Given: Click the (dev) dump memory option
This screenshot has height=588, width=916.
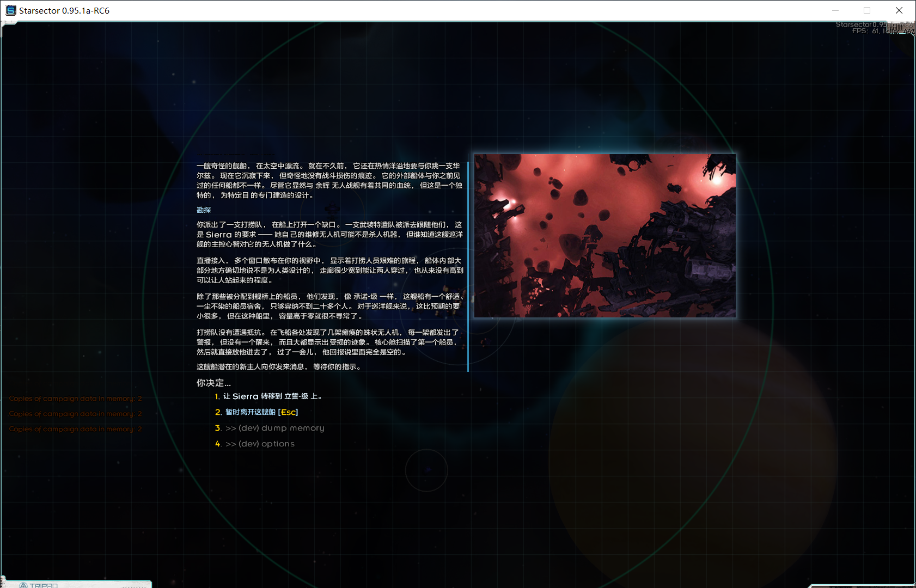Looking at the screenshot, I should [274, 428].
